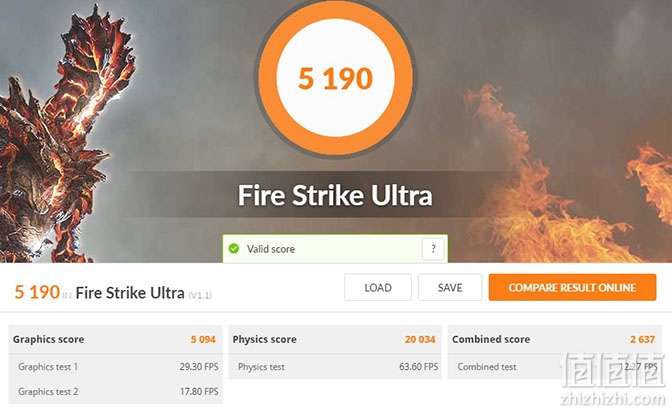672x412 pixels.
Task: Click the orange score circle showing 5 190
Action: [x=336, y=78]
